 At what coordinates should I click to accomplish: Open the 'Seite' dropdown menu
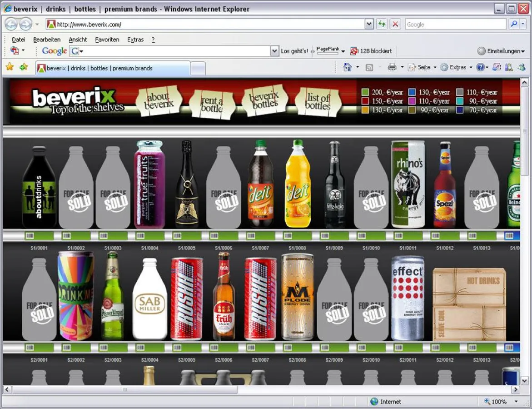click(x=422, y=67)
